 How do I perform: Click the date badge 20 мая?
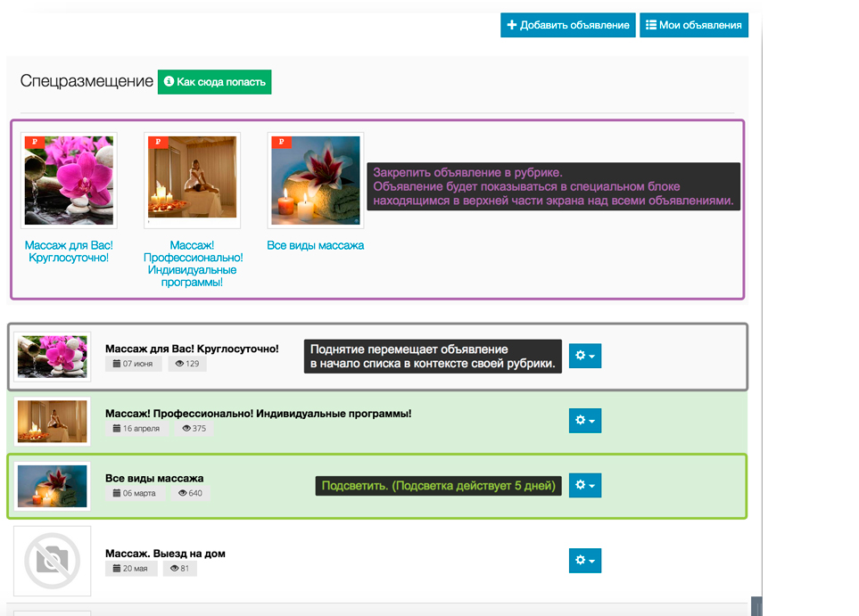130,569
